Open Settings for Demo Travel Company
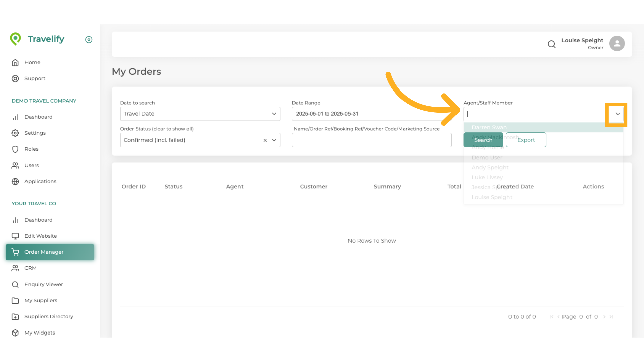Screen dimensions: 644x362 tap(35, 133)
